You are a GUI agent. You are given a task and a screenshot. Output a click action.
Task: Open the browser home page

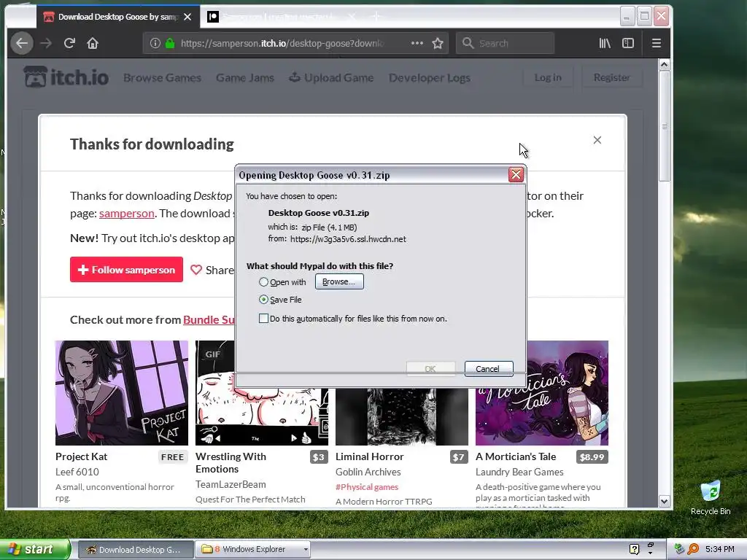[x=93, y=43]
